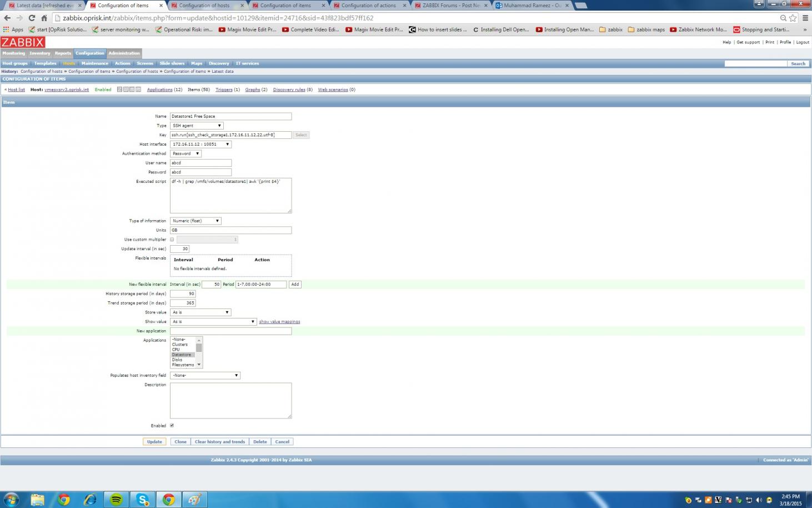
Task: Open Skype from the taskbar
Action: point(142,500)
